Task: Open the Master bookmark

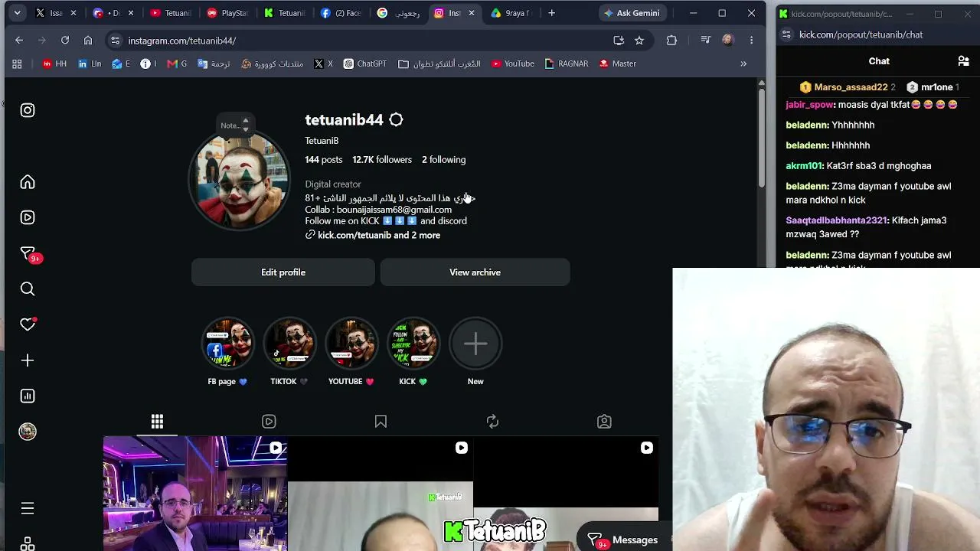Action: click(617, 64)
